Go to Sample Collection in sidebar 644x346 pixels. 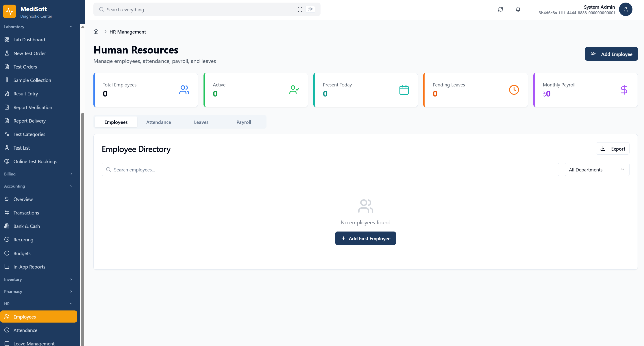tap(32, 80)
